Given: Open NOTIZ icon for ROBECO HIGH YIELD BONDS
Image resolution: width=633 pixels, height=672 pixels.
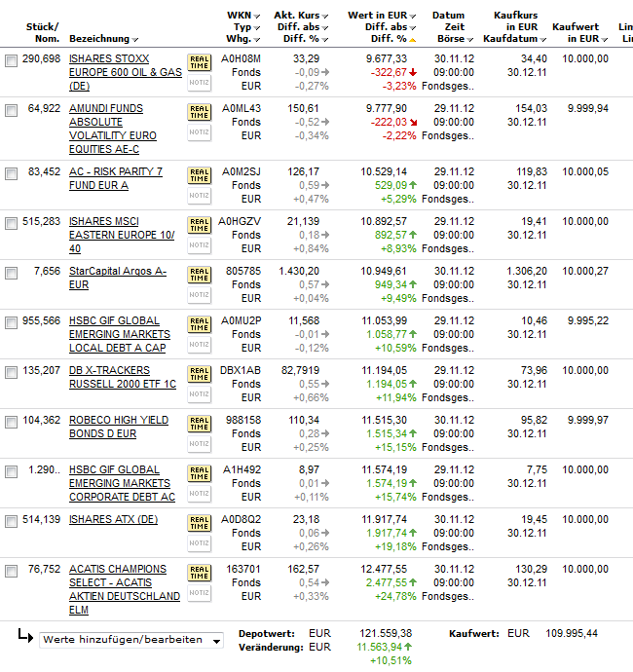Looking at the screenshot, I should (200, 444).
